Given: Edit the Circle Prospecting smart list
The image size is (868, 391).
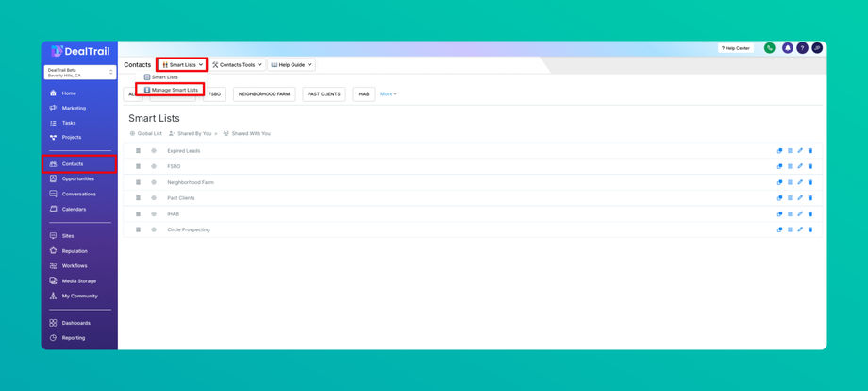Looking at the screenshot, I should (800, 229).
